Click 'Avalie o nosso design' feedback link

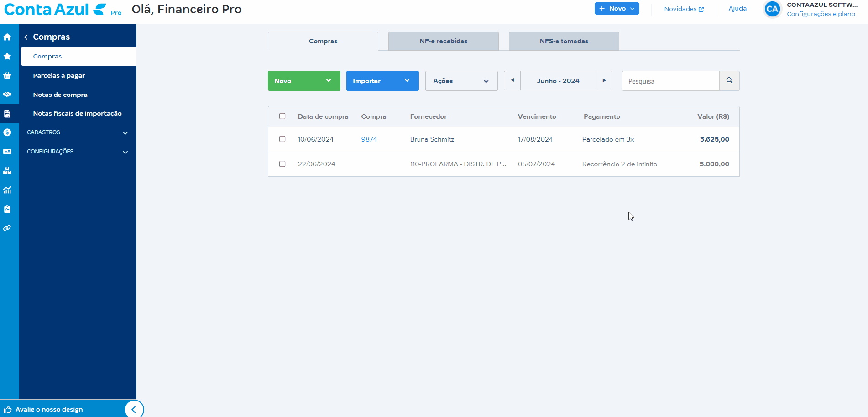(x=49, y=410)
